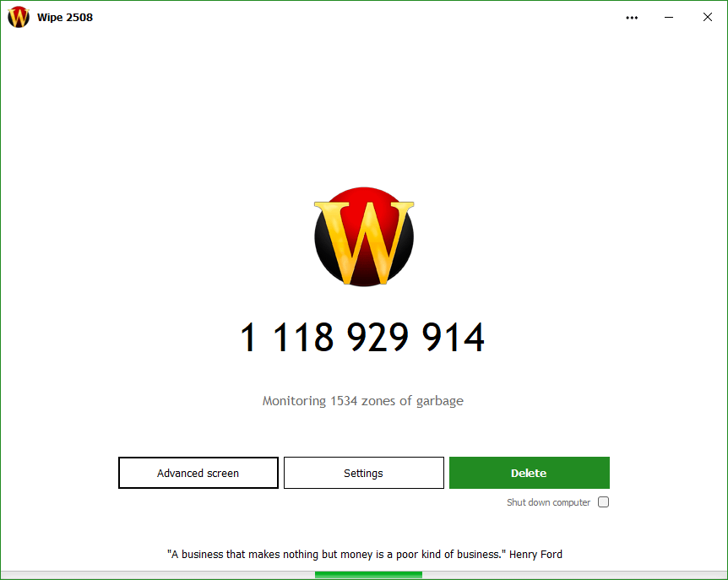Screen dimensions: 728x580
Task: Click the minimize dash icon
Action: pyautogui.click(x=669, y=17)
